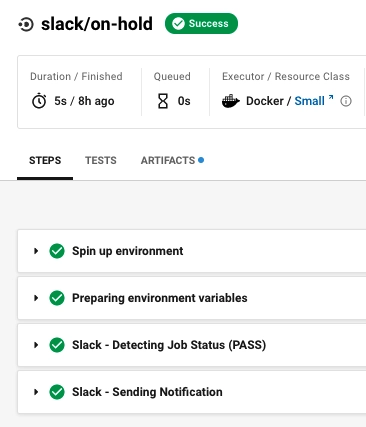Screen dimensions: 366x427
Task: Click the hourglass queued icon
Action: click(x=163, y=101)
